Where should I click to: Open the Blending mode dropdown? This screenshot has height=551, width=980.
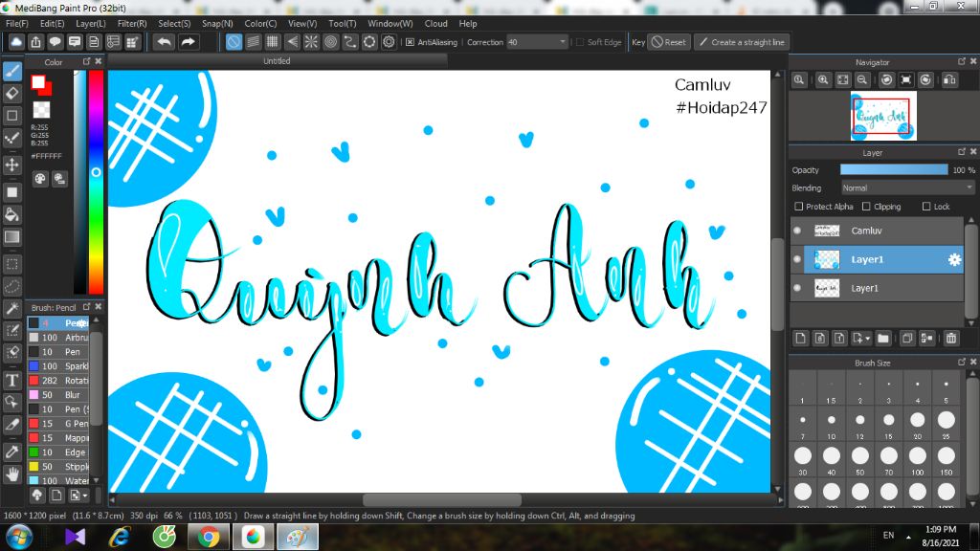pyautogui.click(x=906, y=188)
